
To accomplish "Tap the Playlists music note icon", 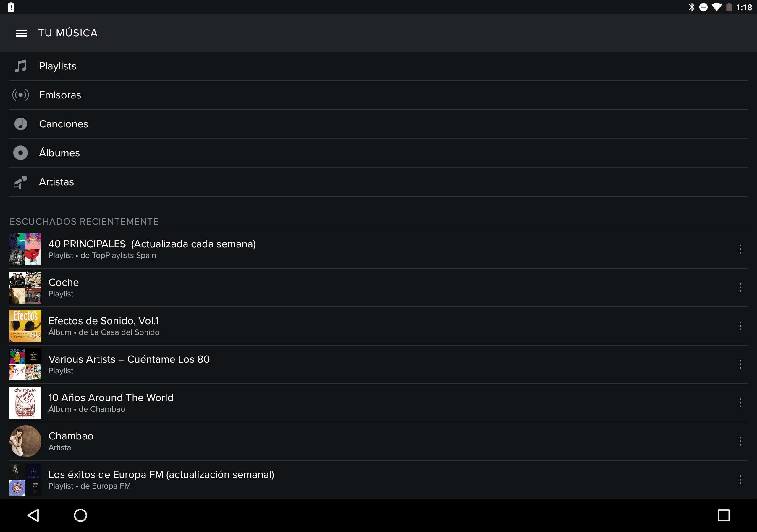I will tap(20, 66).
